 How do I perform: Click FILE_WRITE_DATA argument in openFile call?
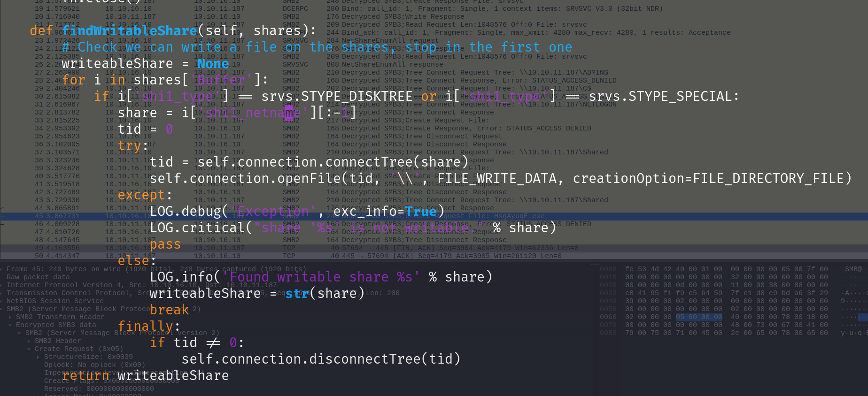click(497, 178)
